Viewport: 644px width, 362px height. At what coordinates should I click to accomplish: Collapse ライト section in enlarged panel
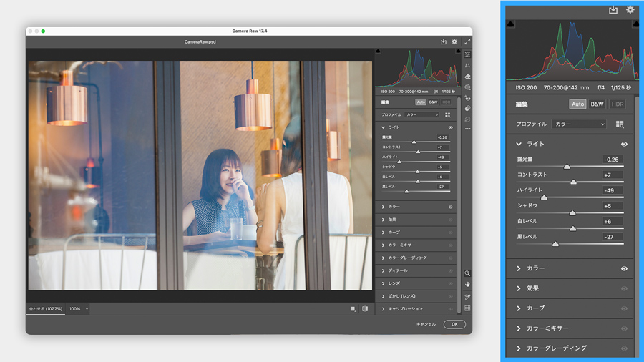point(519,144)
